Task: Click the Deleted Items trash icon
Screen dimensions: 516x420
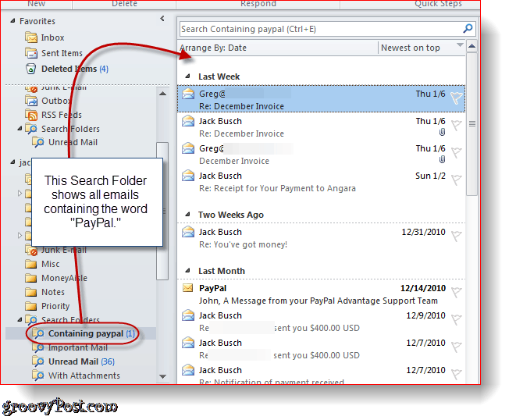Action: (30, 69)
